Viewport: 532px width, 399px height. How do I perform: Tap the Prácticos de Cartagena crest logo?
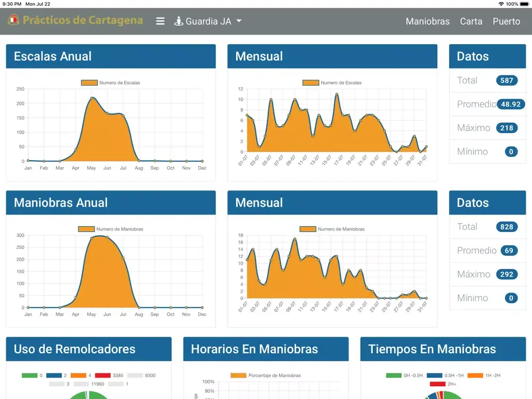14,20
